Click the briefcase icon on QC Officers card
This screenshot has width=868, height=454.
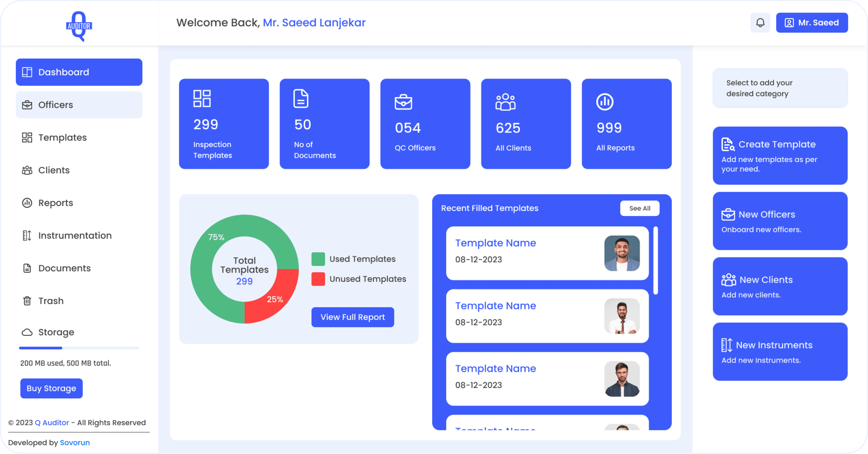[x=403, y=102]
